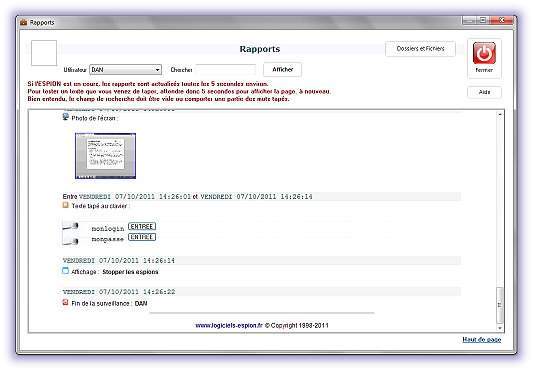Follow the Haut de page link

(x=482, y=339)
